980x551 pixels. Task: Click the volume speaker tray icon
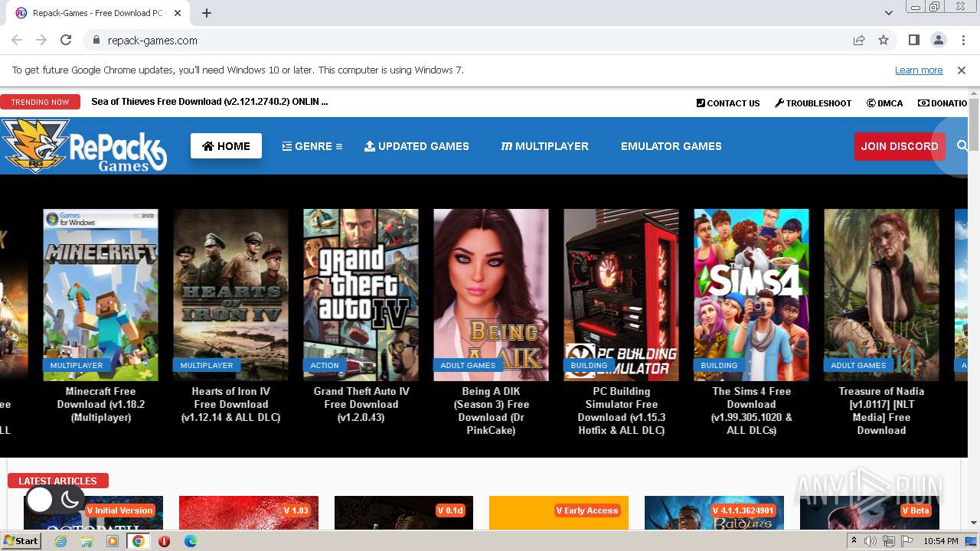click(871, 541)
